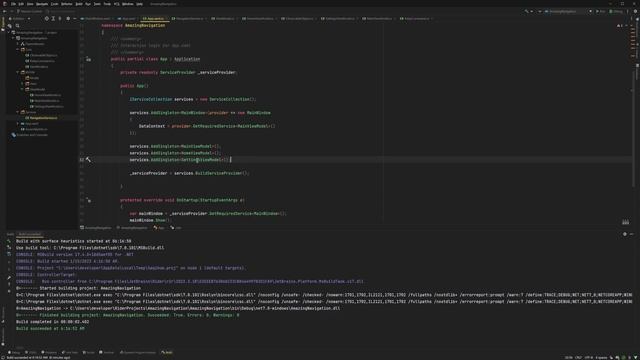Screen dimensions: 640x360
Task: Click the Build tool window tab at bottom
Action: pyautogui.click(x=167, y=353)
